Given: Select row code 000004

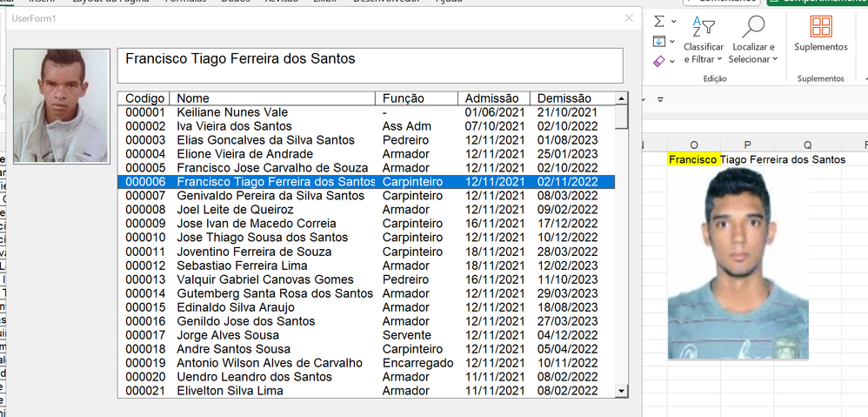Looking at the screenshot, I should point(366,154).
